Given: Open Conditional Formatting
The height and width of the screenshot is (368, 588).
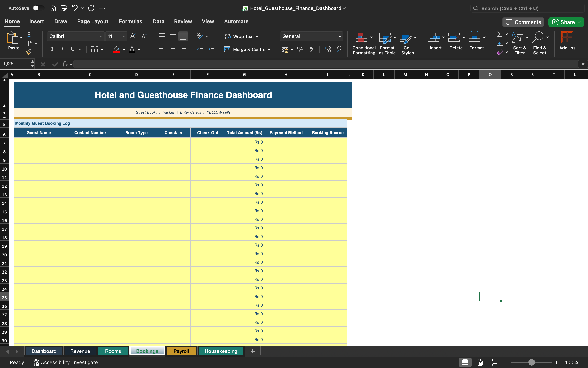Looking at the screenshot, I should click(364, 43).
